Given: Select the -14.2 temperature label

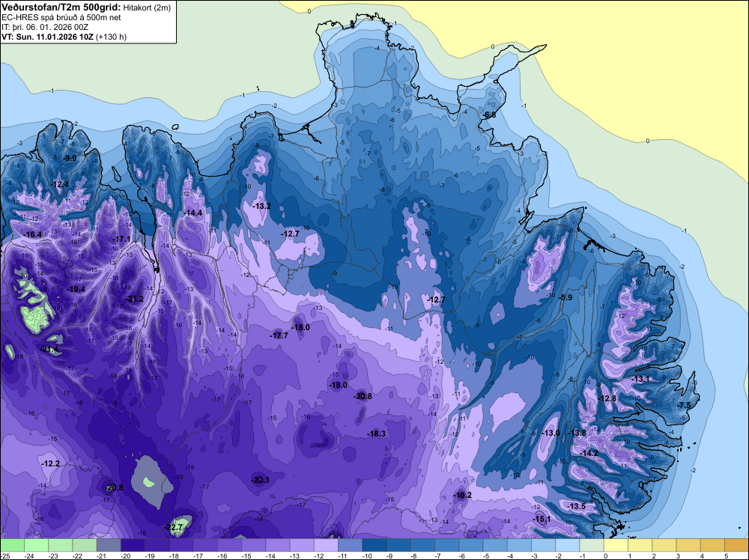Looking at the screenshot, I should 589,453.
